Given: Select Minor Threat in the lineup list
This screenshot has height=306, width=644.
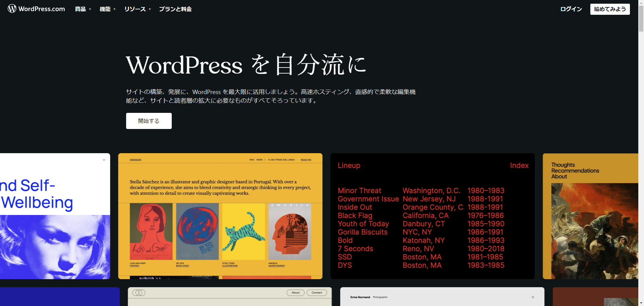Looking at the screenshot, I should (360, 190).
